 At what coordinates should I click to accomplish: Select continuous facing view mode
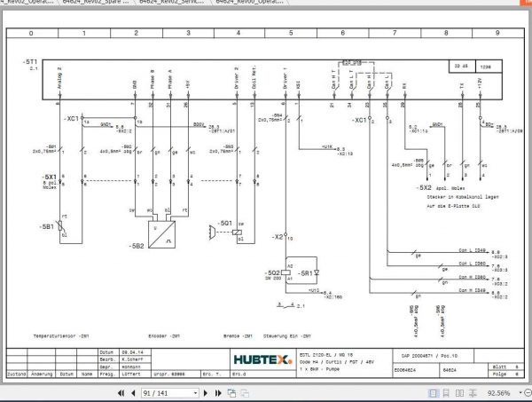tap(473, 393)
